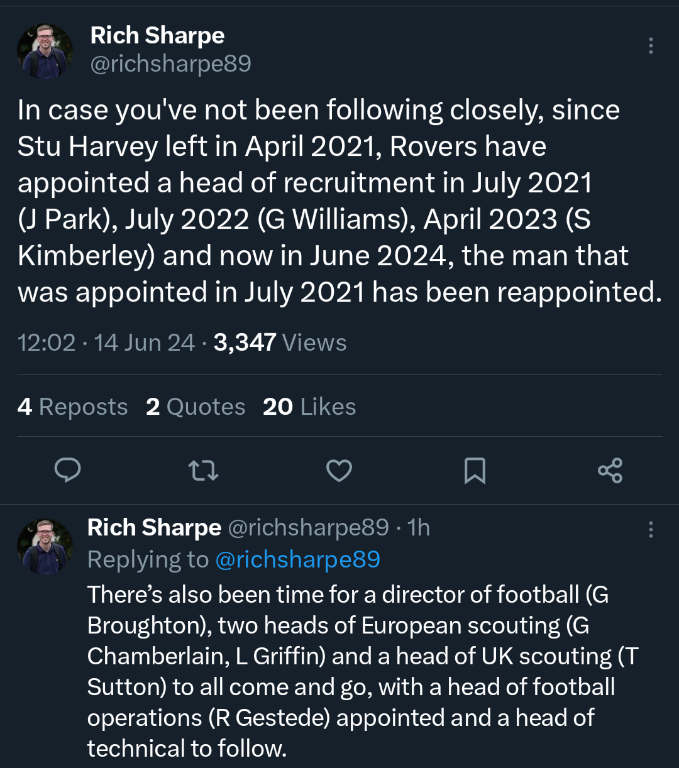Open the main tweet's three-dot menu

pyautogui.click(x=651, y=46)
